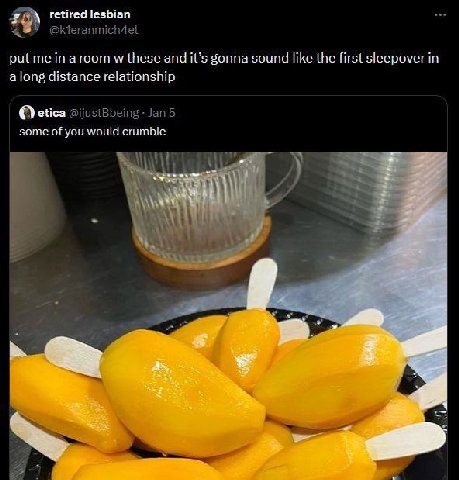This screenshot has width=459, height=480.
Task: Open quoted text 'some of you would crumble'
Action: coord(93,131)
